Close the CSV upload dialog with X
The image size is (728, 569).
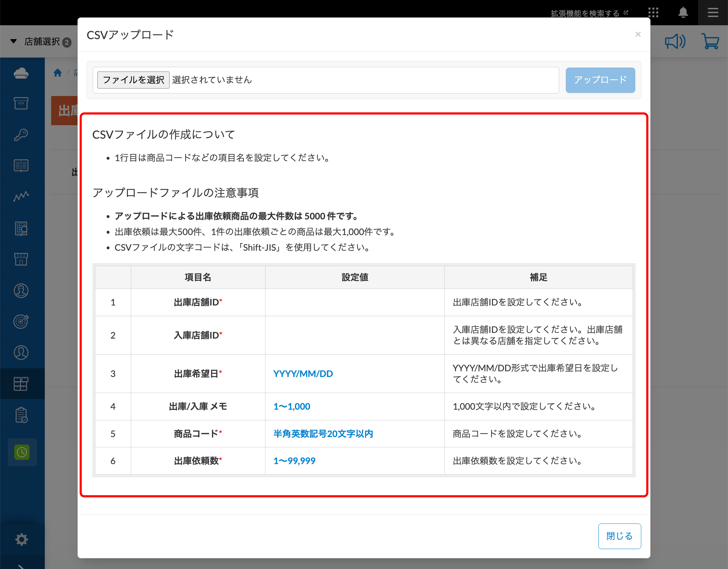point(638,34)
